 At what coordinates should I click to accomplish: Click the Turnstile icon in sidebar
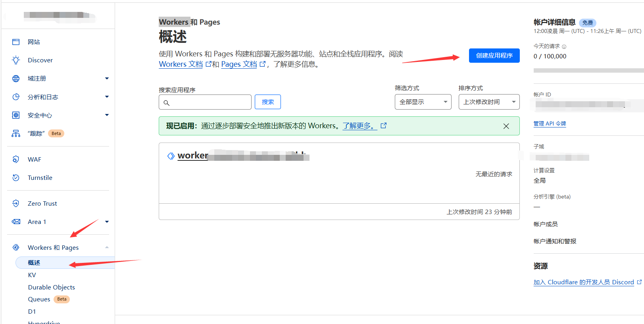pyautogui.click(x=16, y=178)
